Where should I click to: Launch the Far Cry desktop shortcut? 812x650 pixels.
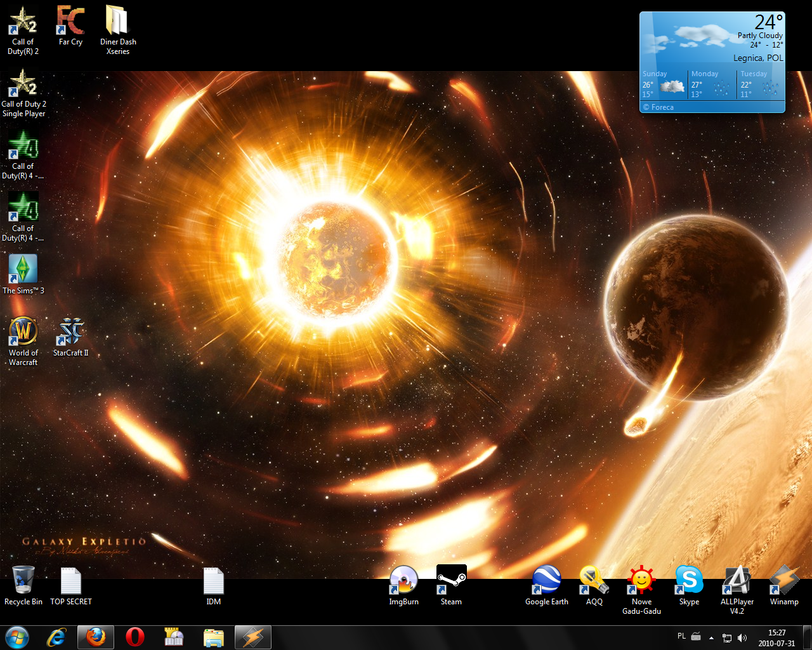point(70,26)
